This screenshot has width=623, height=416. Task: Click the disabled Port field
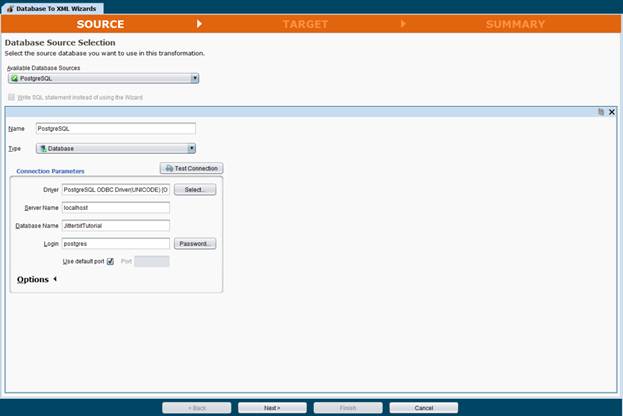coord(152,261)
